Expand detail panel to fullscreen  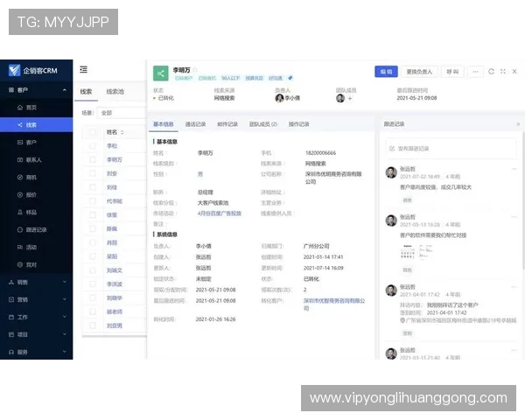coord(503,72)
